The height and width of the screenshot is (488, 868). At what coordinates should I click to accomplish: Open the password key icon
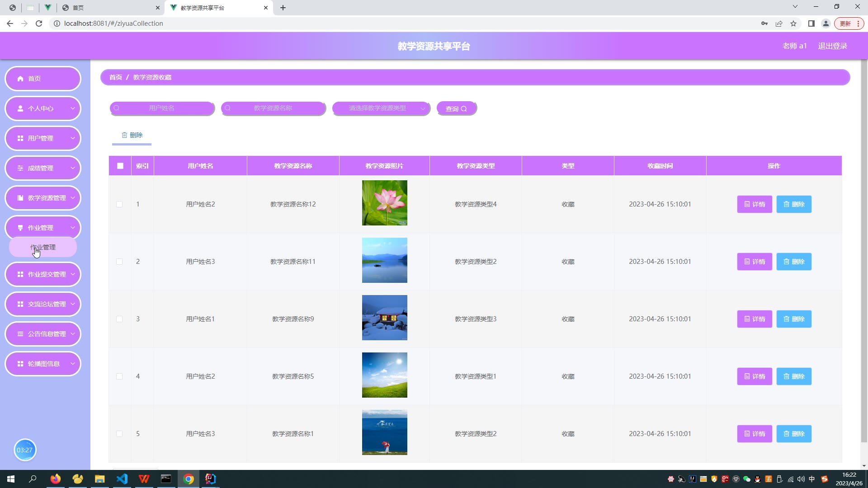(764, 23)
